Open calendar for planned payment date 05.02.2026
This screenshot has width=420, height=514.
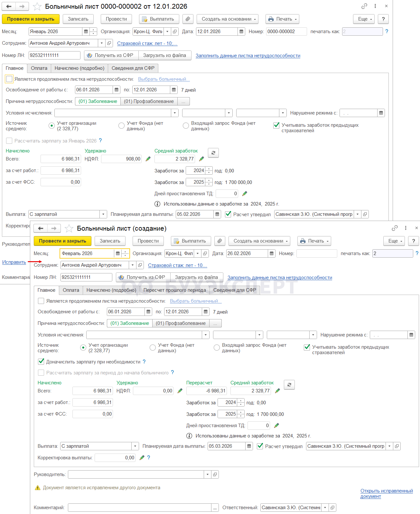click(x=217, y=214)
